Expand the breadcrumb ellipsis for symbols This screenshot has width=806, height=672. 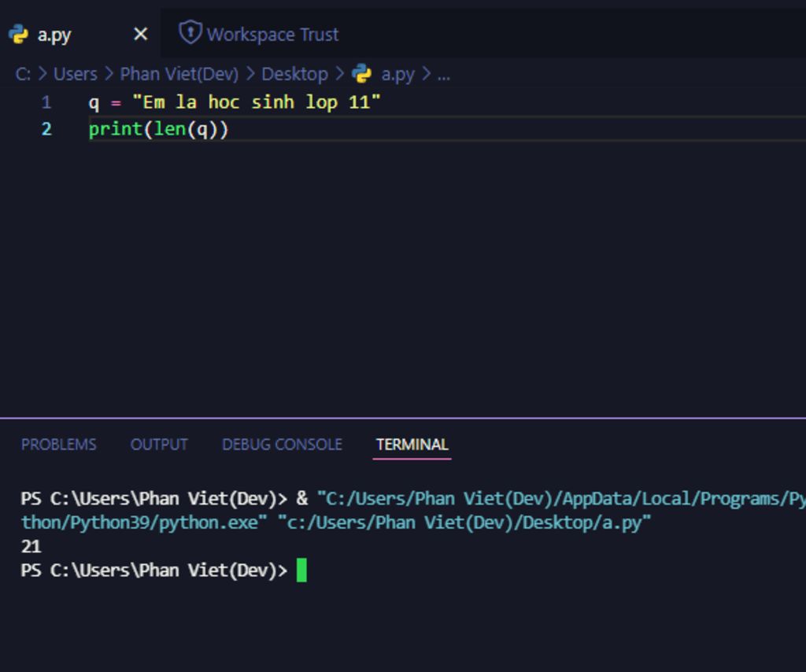[x=443, y=74]
